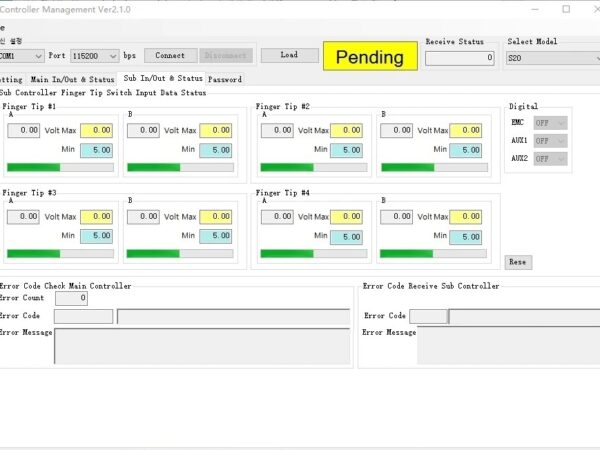Click Finger Tip #2 A Volt Max field
Viewport: 600px width, 450px height.
(346, 130)
